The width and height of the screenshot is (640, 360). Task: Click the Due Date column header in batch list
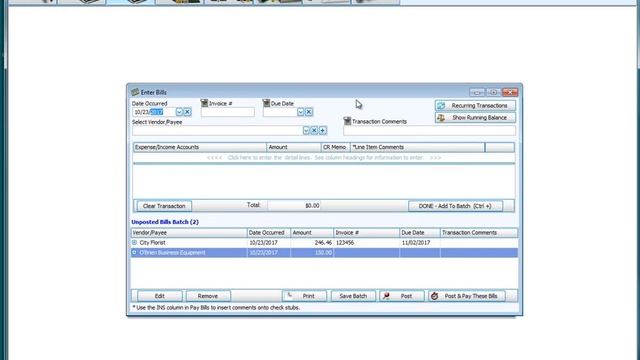[x=420, y=233]
